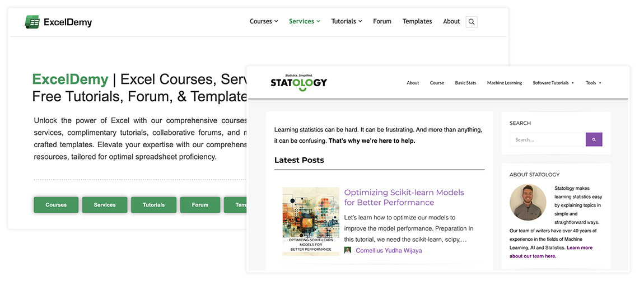Open Basic Stats in Statology navigation
Image resolution: width=644 pixels, height=281 pixels.
coord(465,83)
